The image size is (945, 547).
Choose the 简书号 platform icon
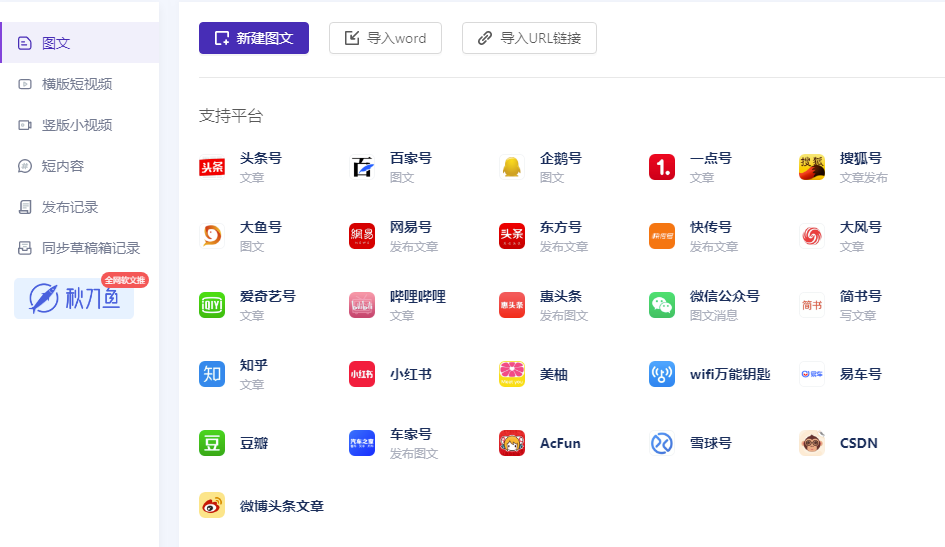812,305
